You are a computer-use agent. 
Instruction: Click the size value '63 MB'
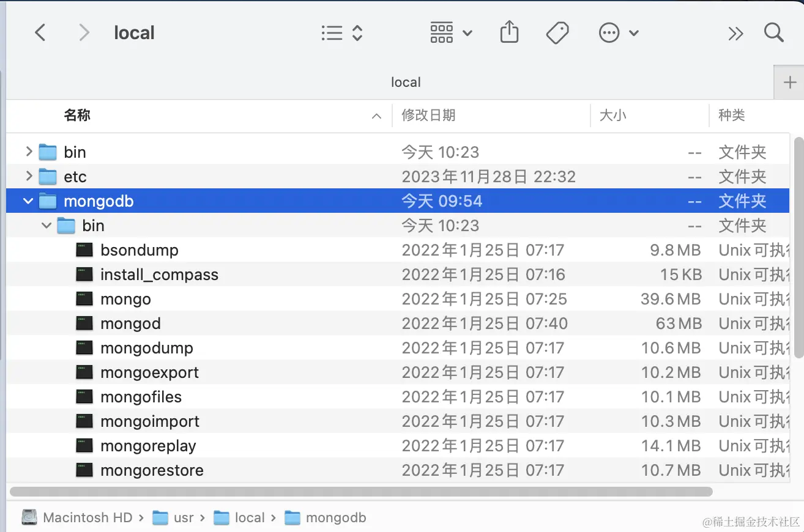click(x=679, y=323)
